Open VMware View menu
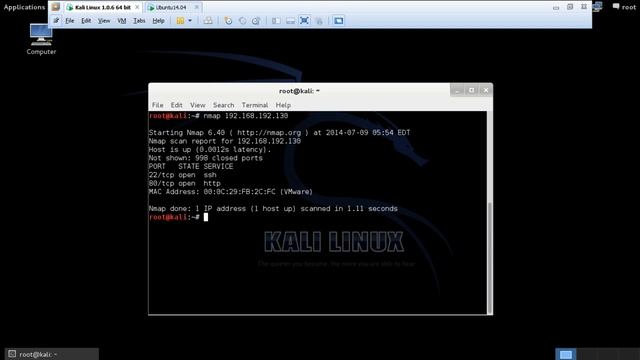 click(x=104, y=20)
